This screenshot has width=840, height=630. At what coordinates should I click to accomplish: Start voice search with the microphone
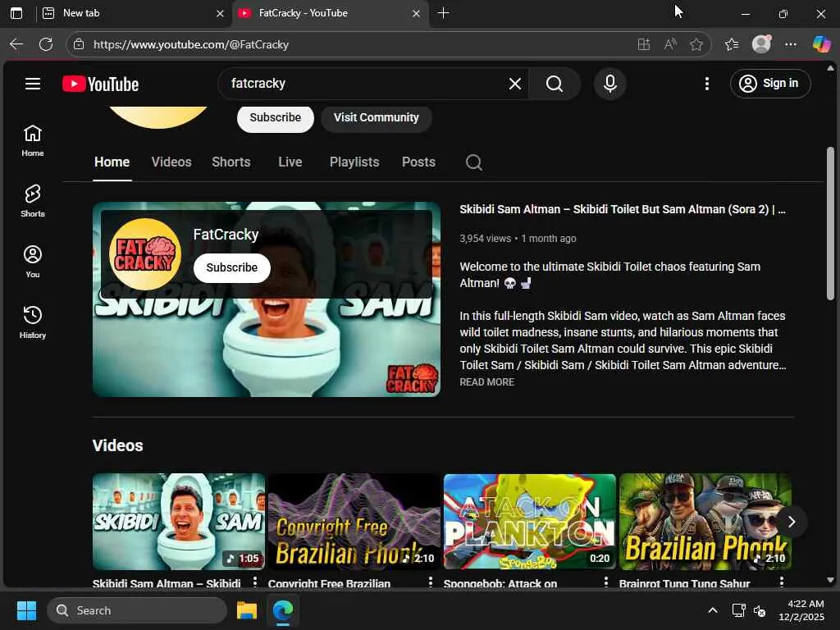[x=610, y=84]
